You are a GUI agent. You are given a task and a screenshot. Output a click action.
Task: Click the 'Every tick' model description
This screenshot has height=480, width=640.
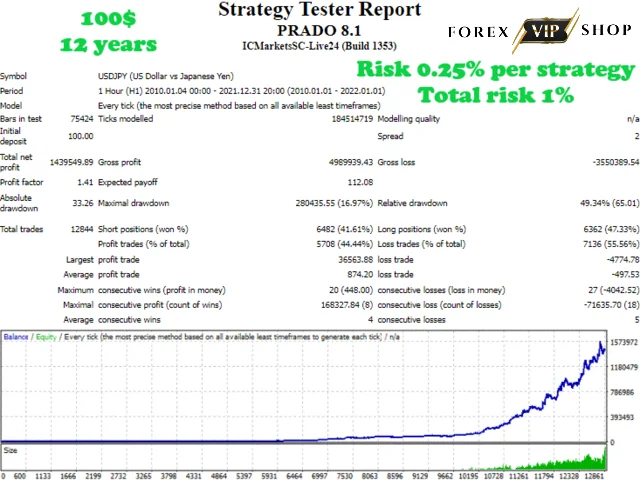click(239, 106)
